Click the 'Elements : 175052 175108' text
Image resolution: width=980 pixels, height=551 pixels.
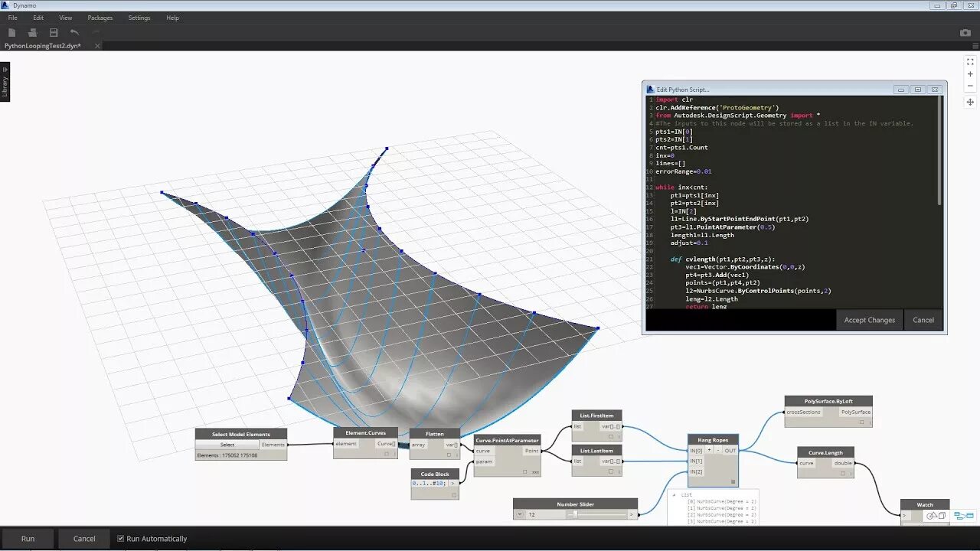(x=227, y=455)
